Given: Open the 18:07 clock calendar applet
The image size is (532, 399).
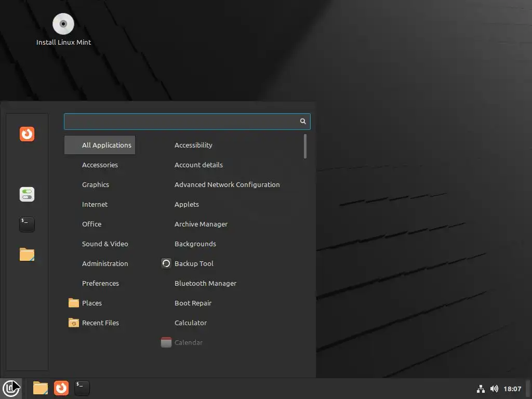Looking at the screenshot, I should click(x=512, y=389).
